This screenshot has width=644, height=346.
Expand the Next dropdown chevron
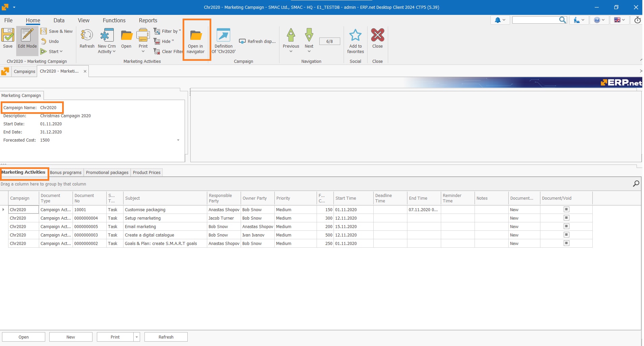[309, 51]
